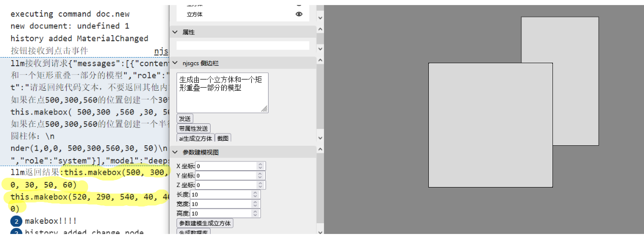Click the 生成数据库 button
Image resolution: width=644 pixels, height=238 pixels.
193,232
